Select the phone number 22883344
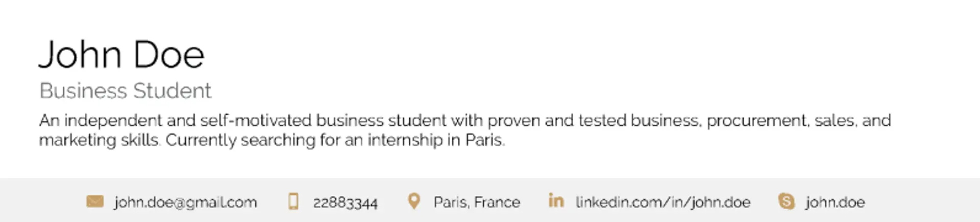 [345, 203]
